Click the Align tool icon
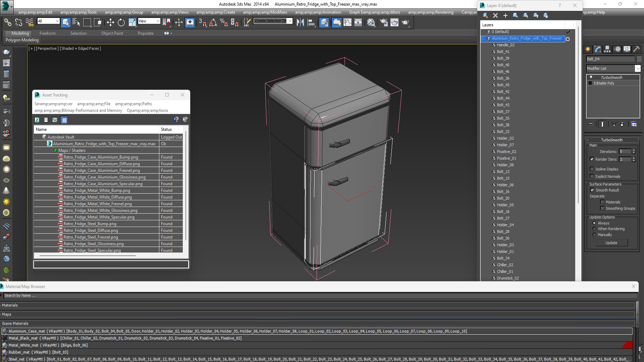This screenshot has width=644, height=362. pos(311,22)
